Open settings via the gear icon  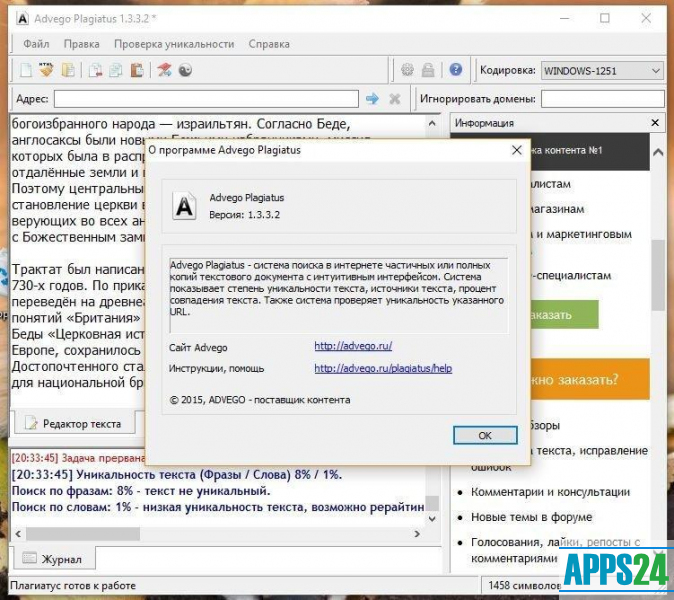coord(407,70)
